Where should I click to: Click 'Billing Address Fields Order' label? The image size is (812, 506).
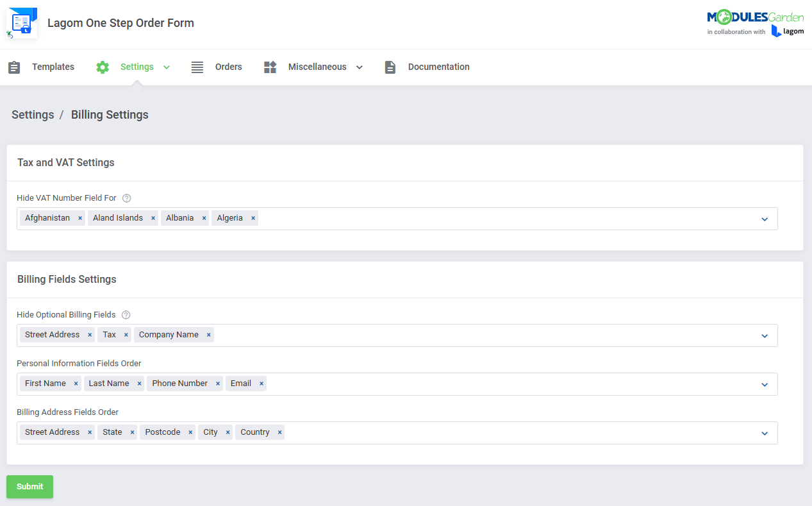[x=68, y=412]
